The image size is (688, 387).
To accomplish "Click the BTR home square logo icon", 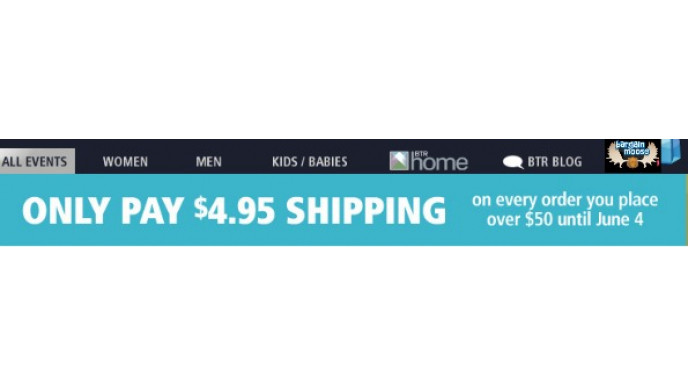I will (399, 161).
